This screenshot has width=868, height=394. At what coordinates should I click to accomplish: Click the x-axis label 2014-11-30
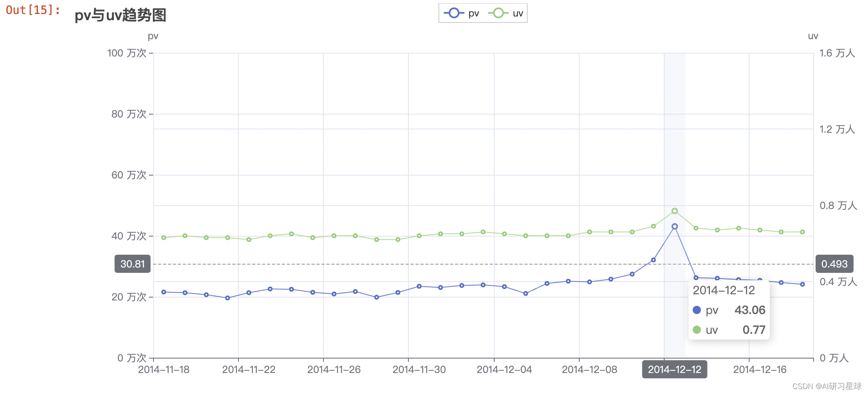[419, 370]
